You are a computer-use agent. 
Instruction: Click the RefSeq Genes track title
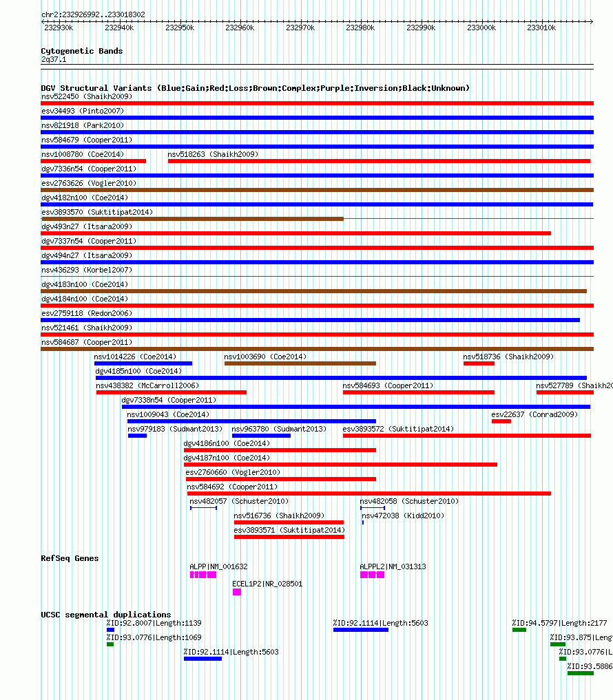pyautogui.click(x=70, y=558)
